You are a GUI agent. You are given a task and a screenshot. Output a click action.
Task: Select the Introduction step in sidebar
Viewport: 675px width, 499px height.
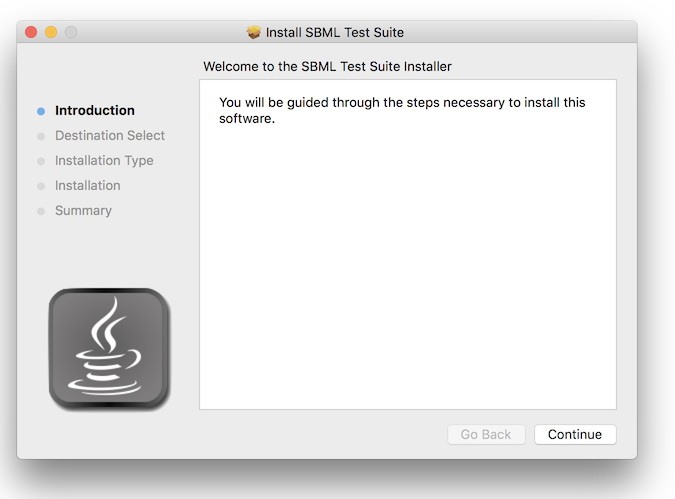(x=95, y=110)
